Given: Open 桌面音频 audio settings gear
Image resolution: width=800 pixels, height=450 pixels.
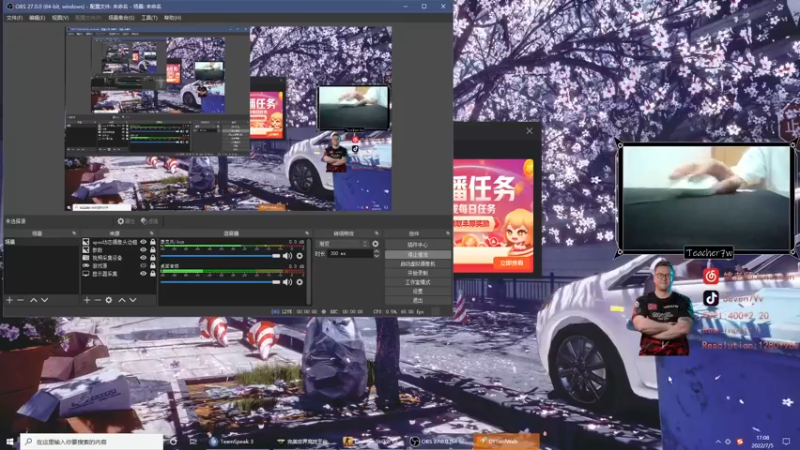Looking at the screenshot, I should point(299,282).
